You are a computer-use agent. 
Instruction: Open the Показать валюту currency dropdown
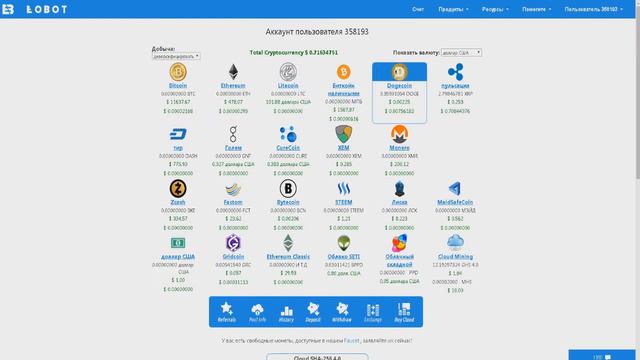(x=461, y=53)
